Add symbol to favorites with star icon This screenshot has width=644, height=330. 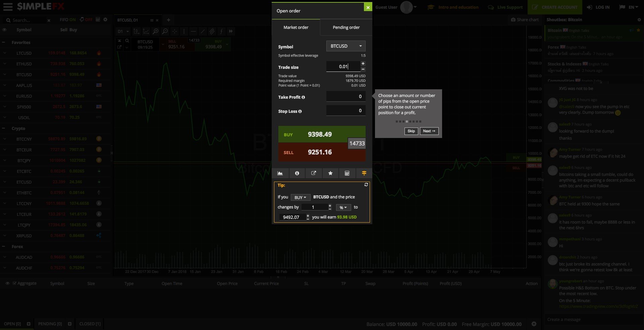coord(330,173)
